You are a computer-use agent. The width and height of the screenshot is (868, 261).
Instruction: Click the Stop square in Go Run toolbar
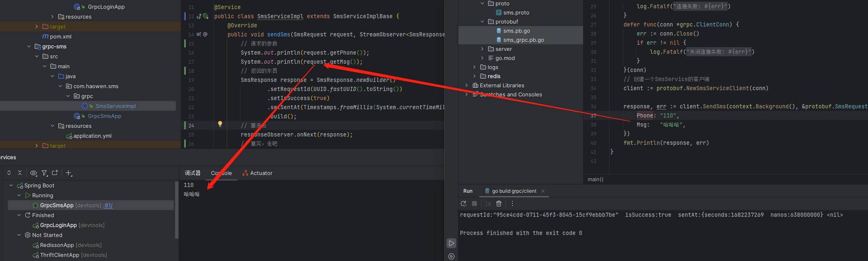tap(474, 204)
